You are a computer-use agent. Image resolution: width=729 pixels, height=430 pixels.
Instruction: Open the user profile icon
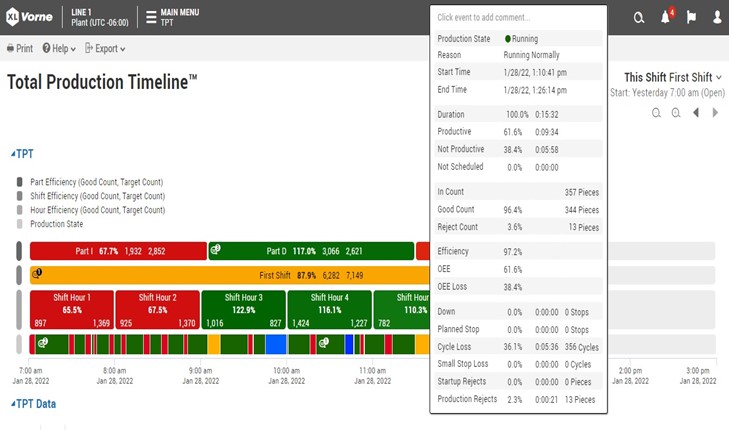[x=716, y=17]
